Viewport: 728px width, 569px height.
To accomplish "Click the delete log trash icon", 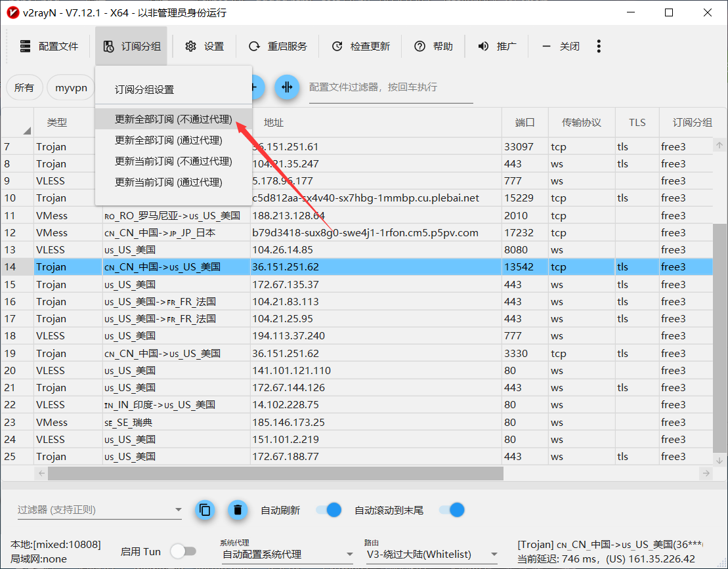I will pos(238,510).
